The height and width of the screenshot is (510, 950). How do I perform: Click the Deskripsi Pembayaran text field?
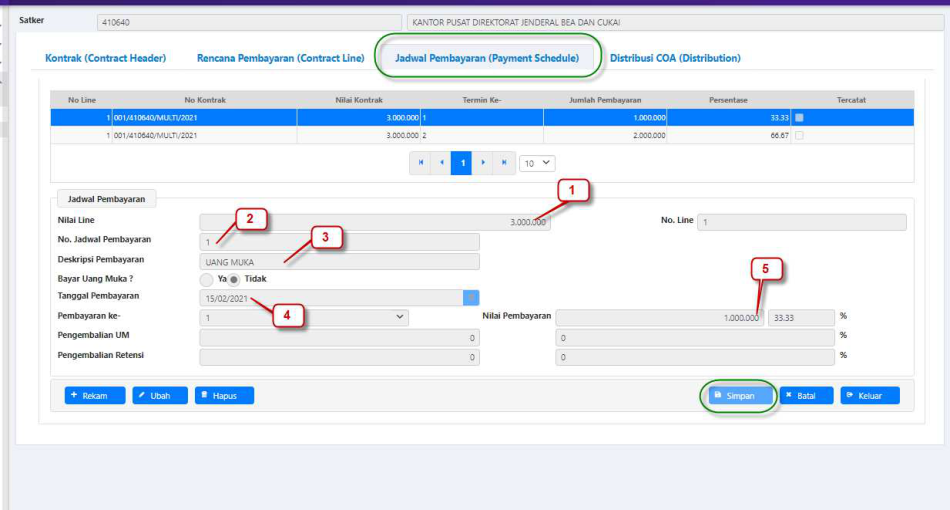[339, 262]
